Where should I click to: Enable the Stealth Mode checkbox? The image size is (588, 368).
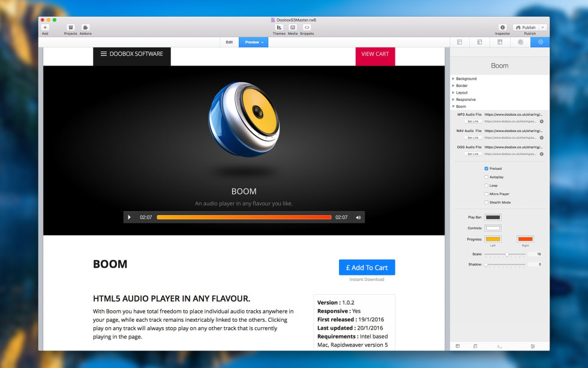pos(487,202)
